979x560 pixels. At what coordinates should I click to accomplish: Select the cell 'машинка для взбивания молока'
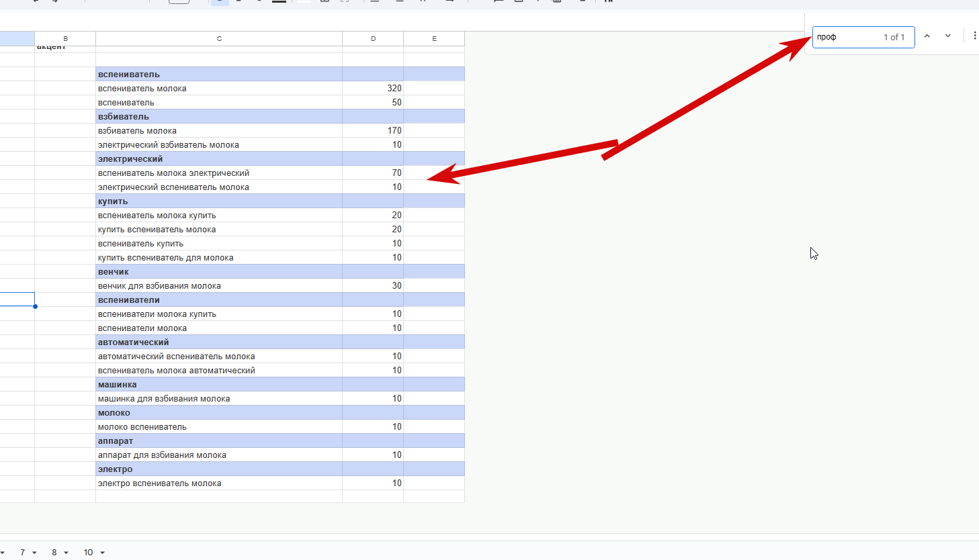click(x=219, y=399)
